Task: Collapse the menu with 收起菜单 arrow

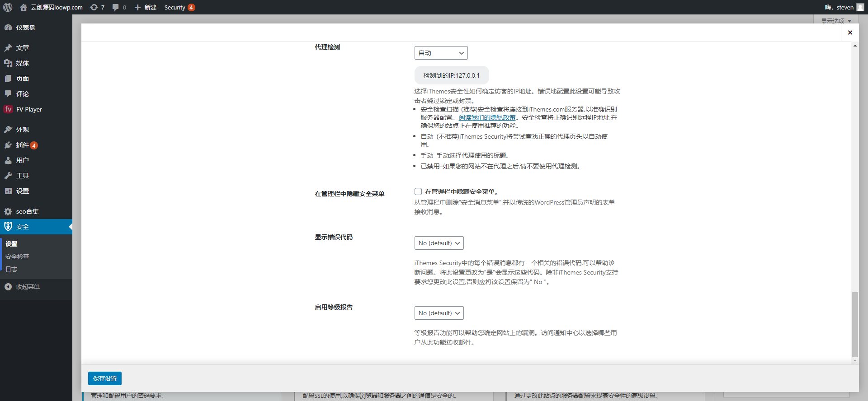Action: [8, 287]
